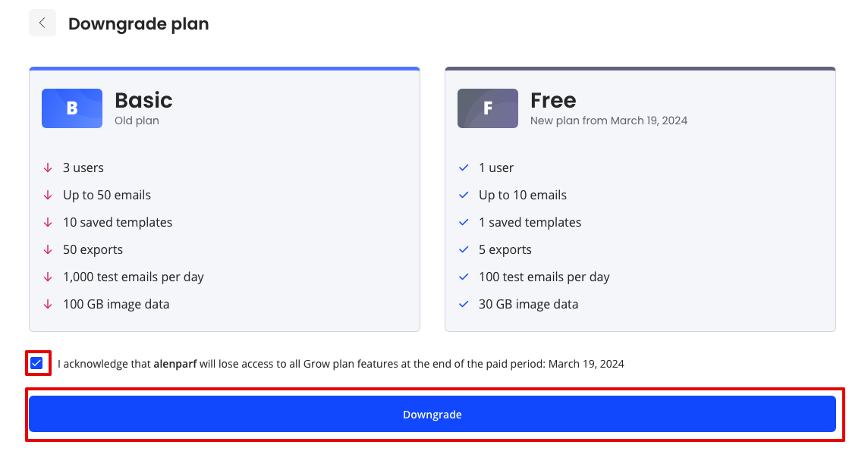Click the down arrow by 1,000 test emails

tap(48, 277)
